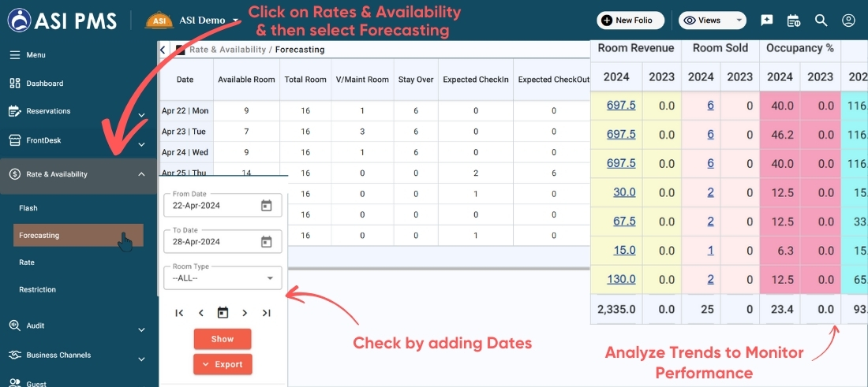Viewport: 868px width, 387px height.
Task: Go to the next date range
Action: tap(245, 313)
